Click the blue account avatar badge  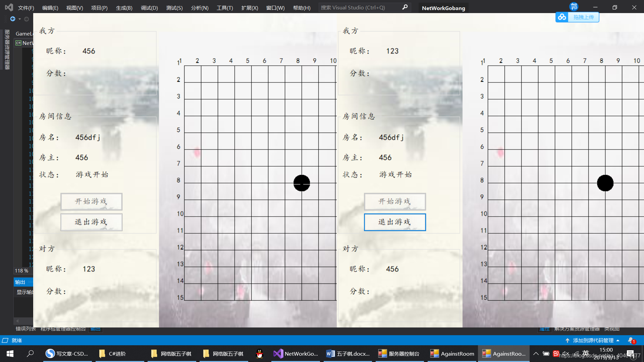(574, 6)
